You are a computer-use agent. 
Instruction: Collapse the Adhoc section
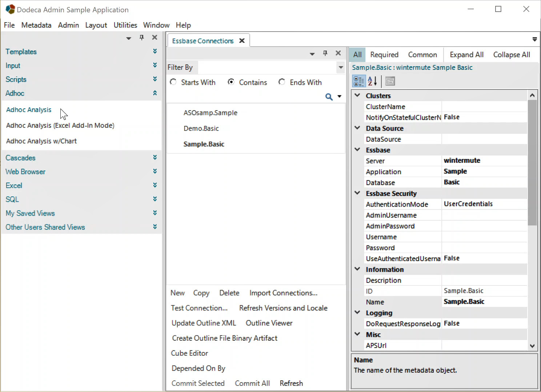(155, 93)
